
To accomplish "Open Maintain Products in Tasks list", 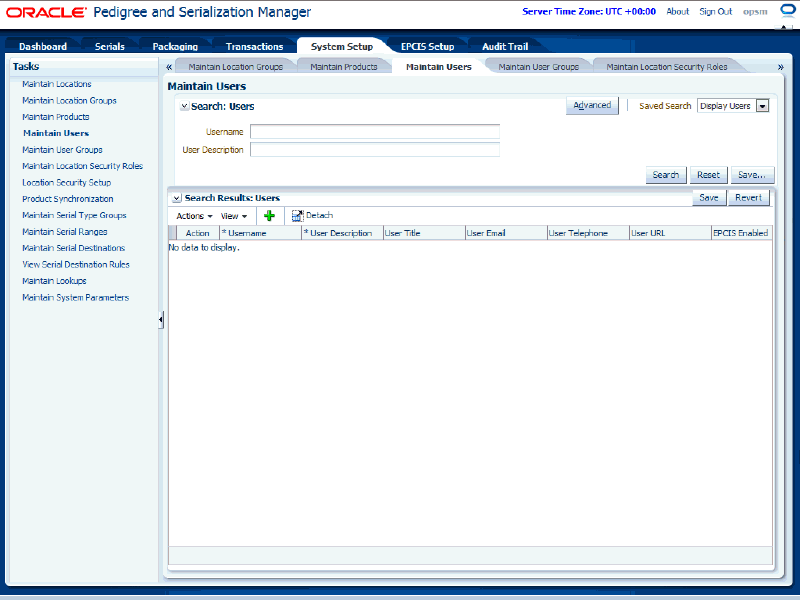I will pos(56,117).
